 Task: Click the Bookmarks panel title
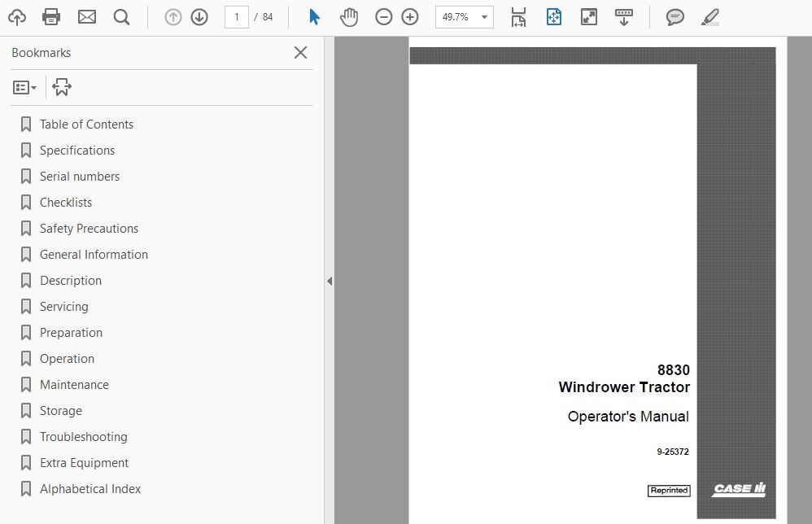[x=41, y=53]
